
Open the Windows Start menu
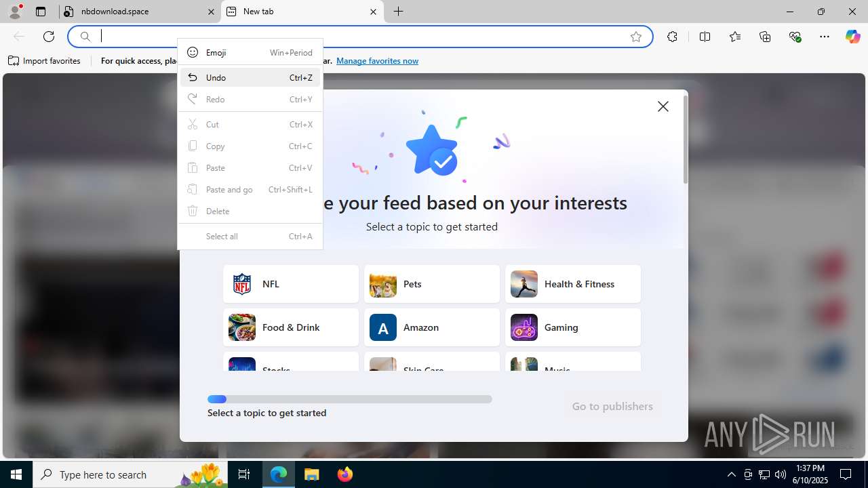click(x=16, y=474)
